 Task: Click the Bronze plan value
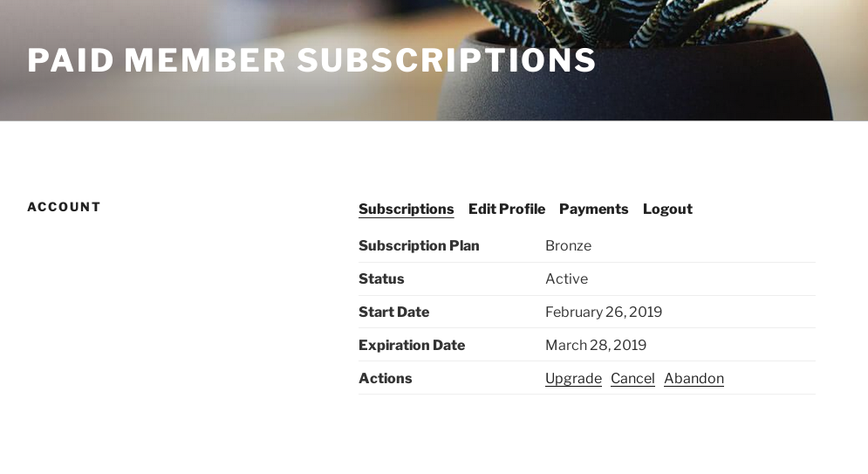tap(568, 245)
